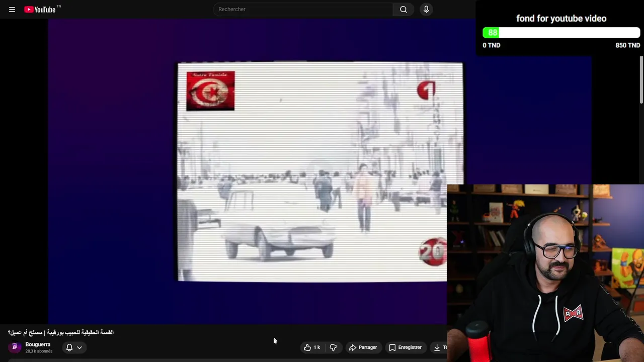Click the magnifying glass search button
Image resolution: width=644 pixels, height=362 pixels.
404,9
